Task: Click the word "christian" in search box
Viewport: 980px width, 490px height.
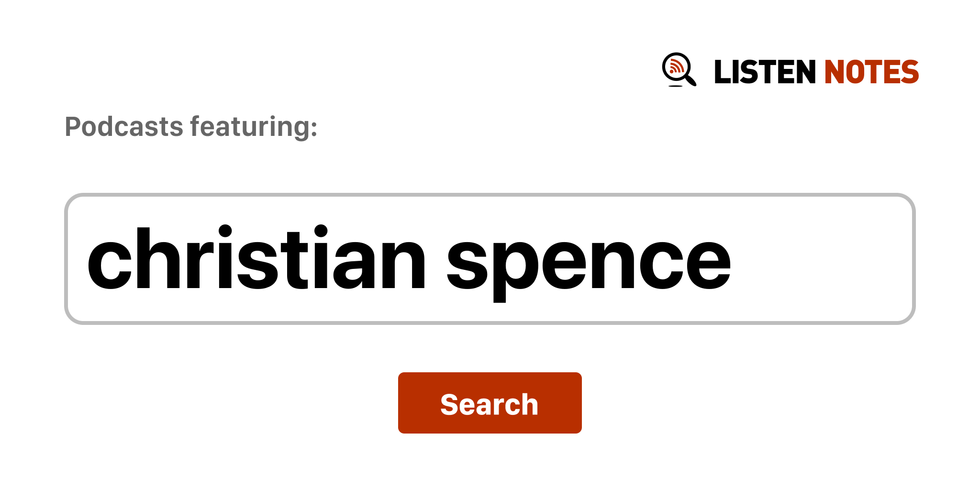Action: [x=256, y=259]
